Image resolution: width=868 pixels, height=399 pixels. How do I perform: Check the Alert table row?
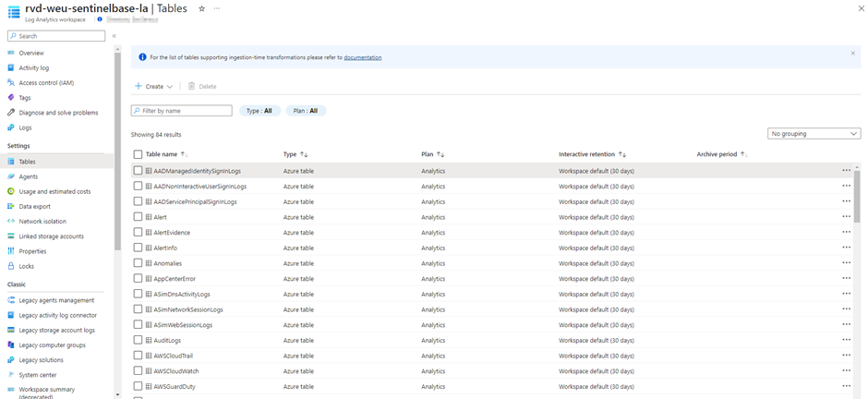(138, 217)
